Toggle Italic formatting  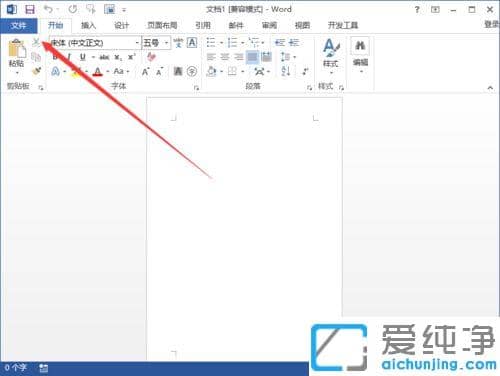(x=69, y=57)
